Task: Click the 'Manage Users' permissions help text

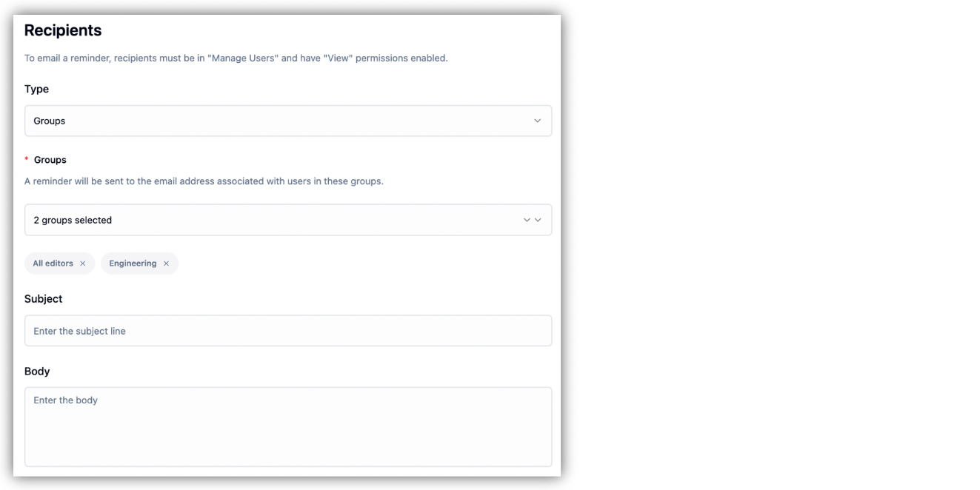Action: 236,58
